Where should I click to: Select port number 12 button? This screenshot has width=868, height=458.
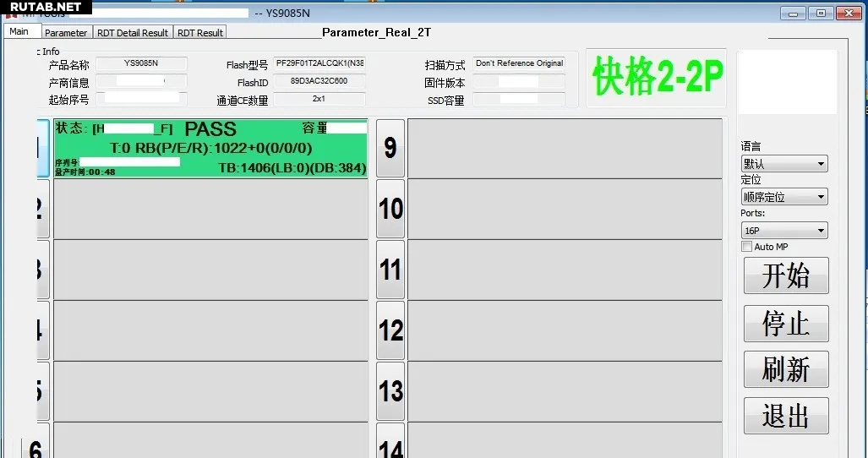tap(390, 330)
